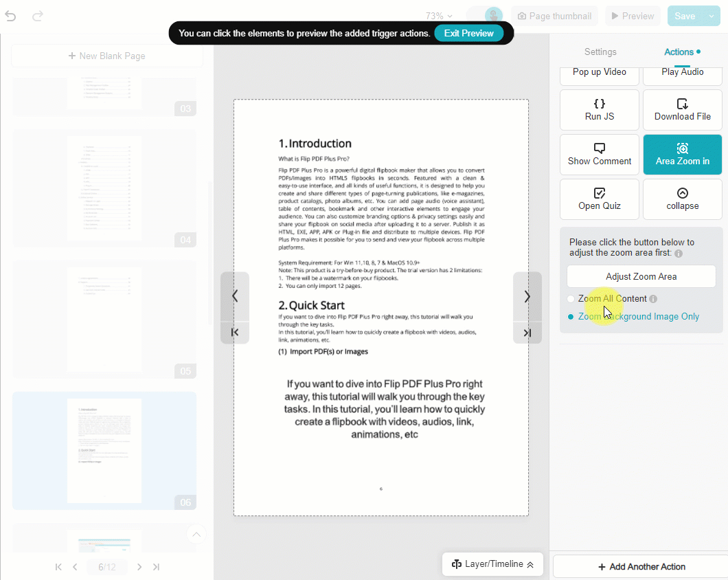Choose the Open Quiz action

(x=600, y=199)
